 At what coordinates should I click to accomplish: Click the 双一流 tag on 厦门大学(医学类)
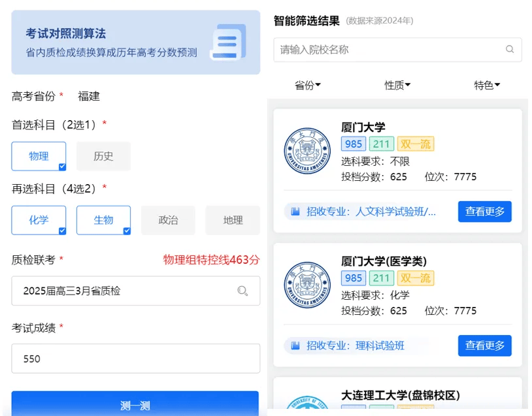(x=416, y=278)
